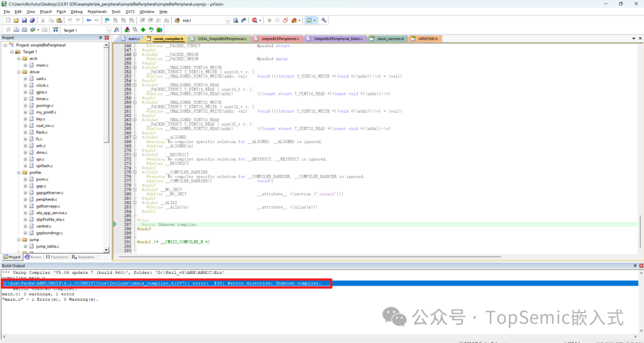The height and width of the screenshot is (343, 644).
Task: Insert a breakpoint using the gray circle icon
Action: pyautogui.click(x=270, y=20)
